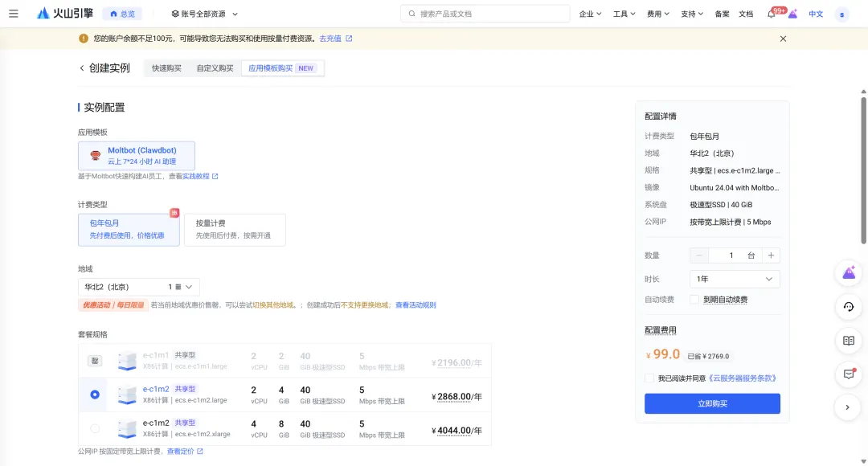
Task: Decrease instance quantity with minus button
Action: point(699,255)
